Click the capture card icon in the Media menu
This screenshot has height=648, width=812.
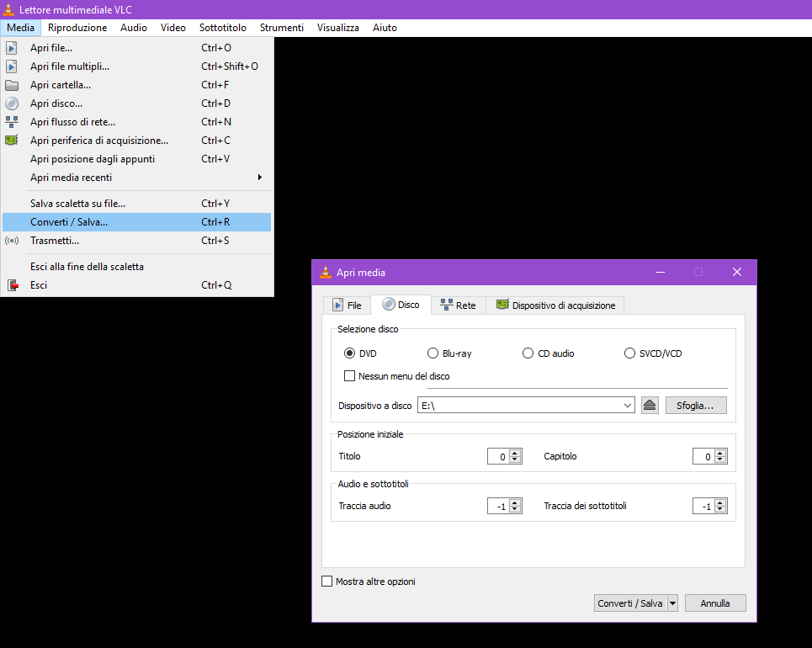pos(12,141)
